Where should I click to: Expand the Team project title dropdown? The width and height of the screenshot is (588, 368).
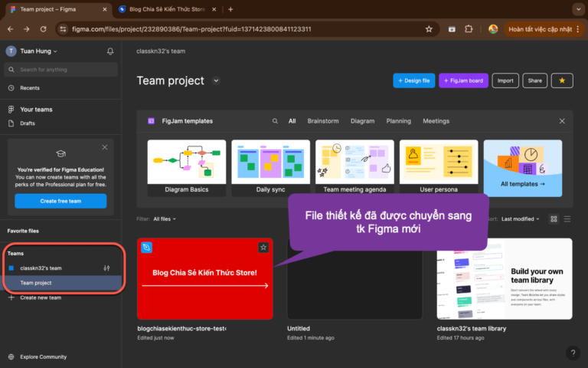tap(216, 80)
